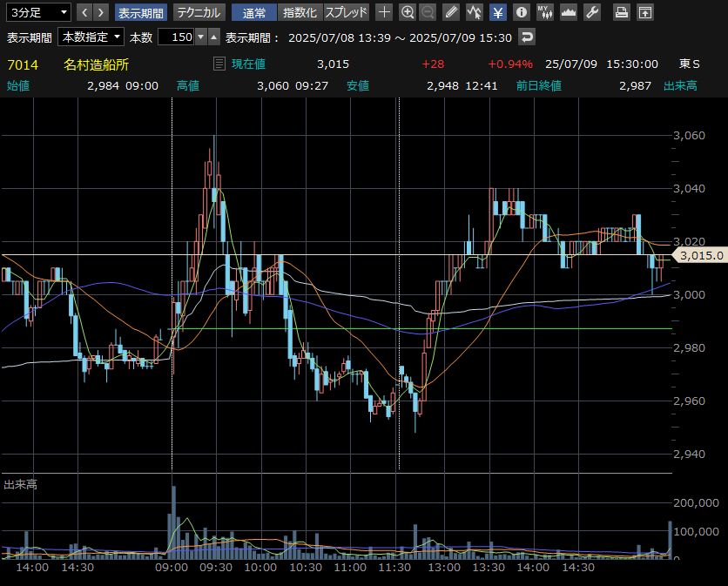This screenshot has height=586, width=728.
Task: Open the MY chart settings icon
Action: (544, 12)
